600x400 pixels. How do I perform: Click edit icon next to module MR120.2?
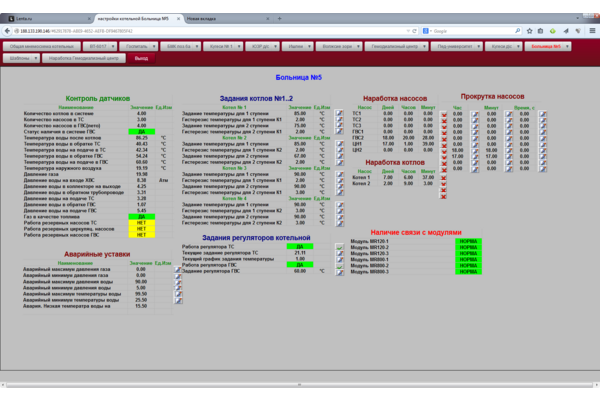340,247
